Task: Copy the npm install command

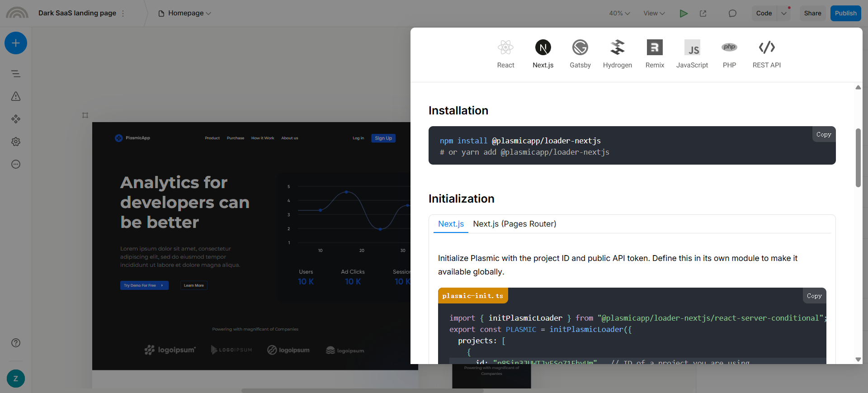Action: pos(824,134)
